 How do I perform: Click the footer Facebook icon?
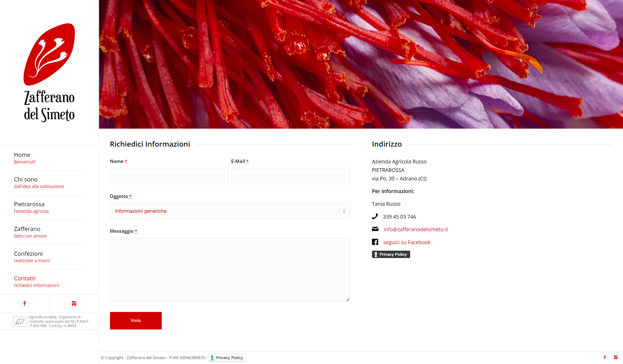click(605, 357)
